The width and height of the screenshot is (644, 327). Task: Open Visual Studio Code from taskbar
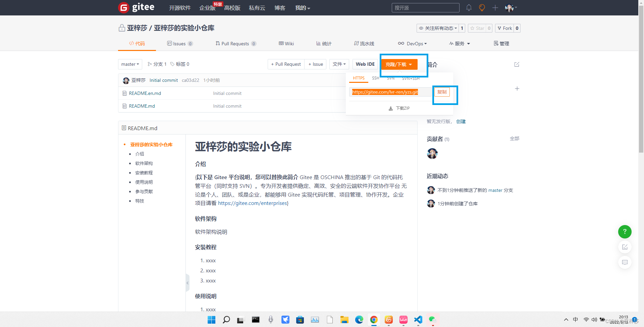pyautogui.click(x=418, y=320)
